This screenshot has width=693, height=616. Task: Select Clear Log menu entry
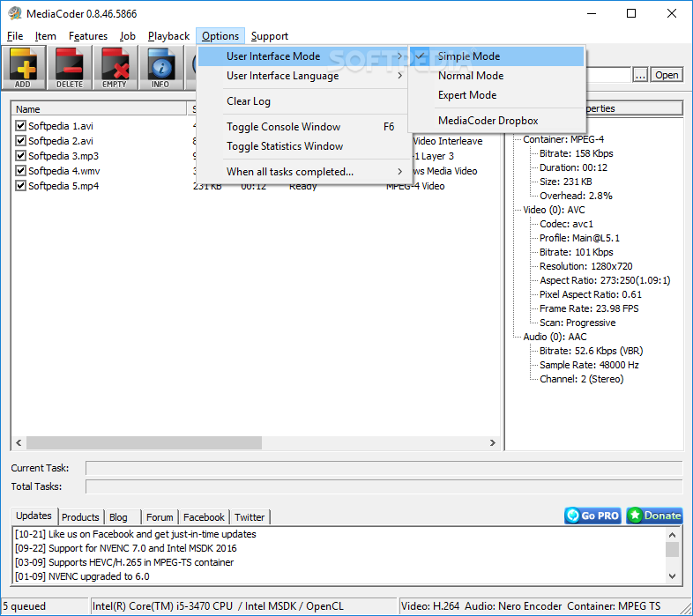click(x=302, y=101)
